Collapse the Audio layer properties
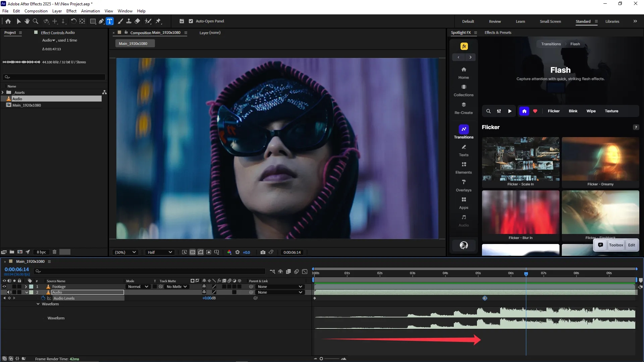 coord(26,292)
